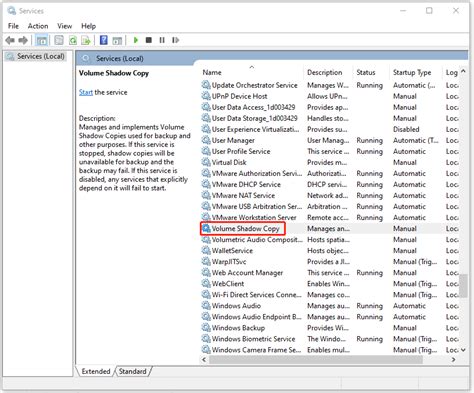Click the vertical scrollbar down arrow
The width and height of the screenshot is (474, 393).
click(463, 350)
